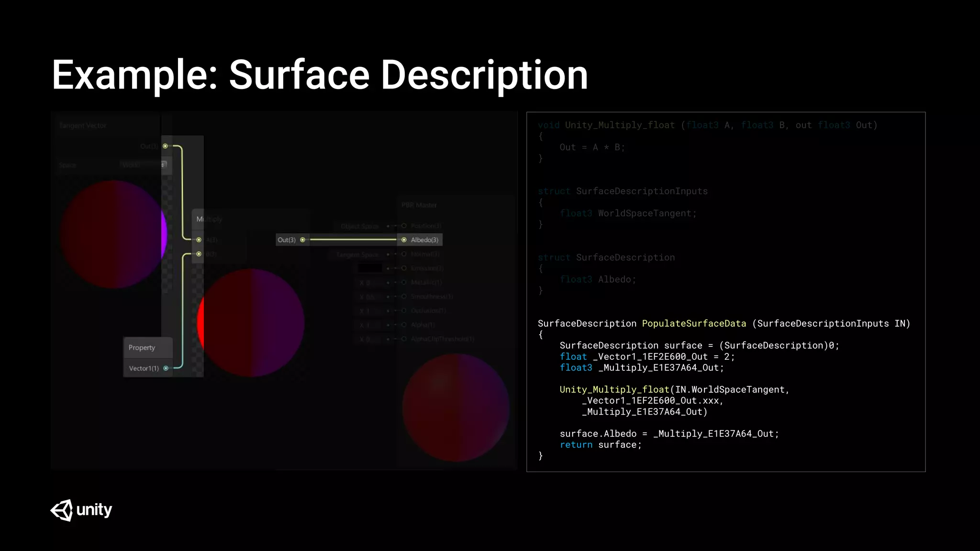Click the Multiply node's Out(3) output port

click(x=302, y=240)
